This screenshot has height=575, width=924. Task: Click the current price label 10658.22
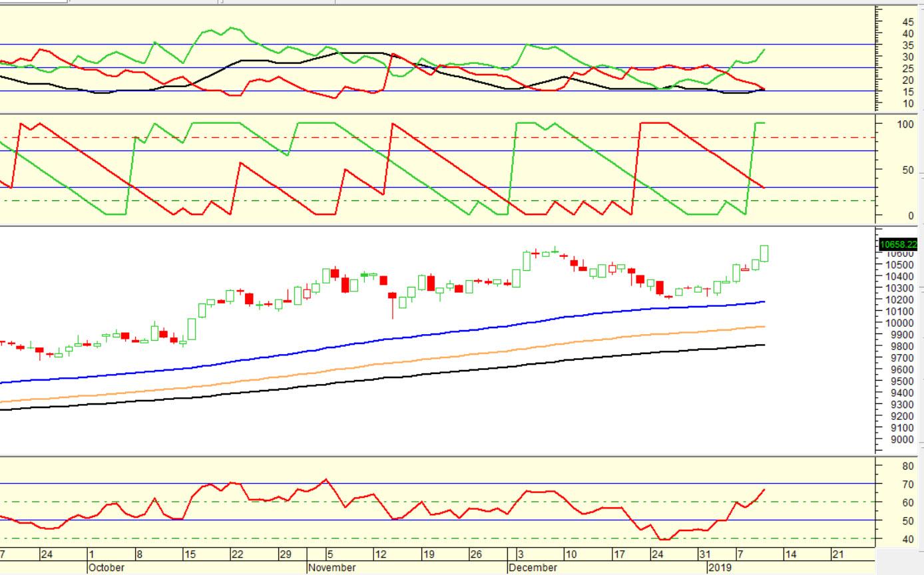point(898,244)
